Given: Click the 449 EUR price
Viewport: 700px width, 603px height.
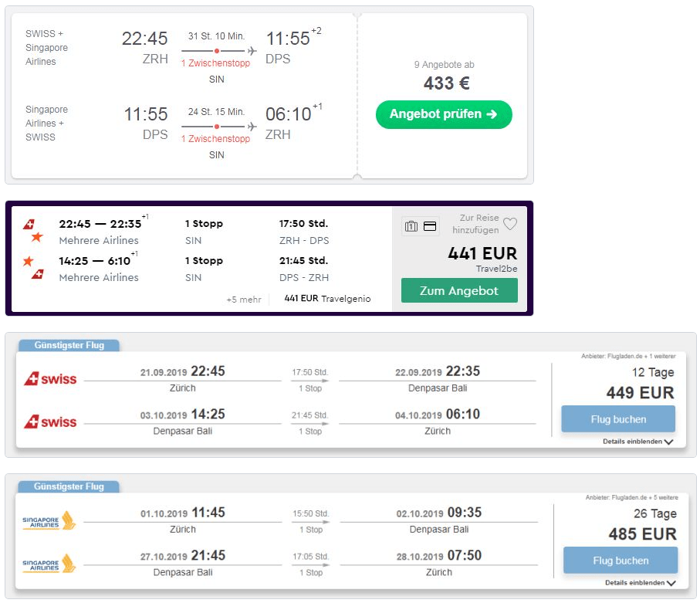Looking at the screenshot, I should coord(640,393).
